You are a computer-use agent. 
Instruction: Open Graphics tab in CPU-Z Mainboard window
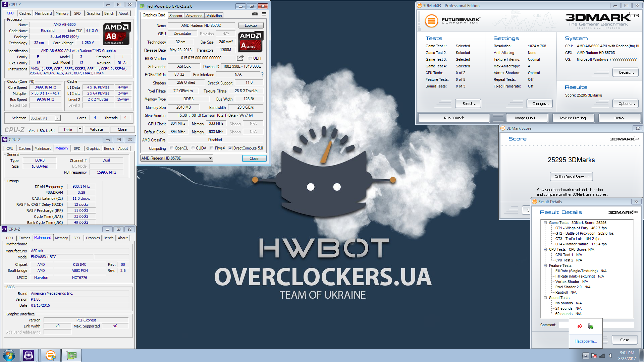[93, 238]
